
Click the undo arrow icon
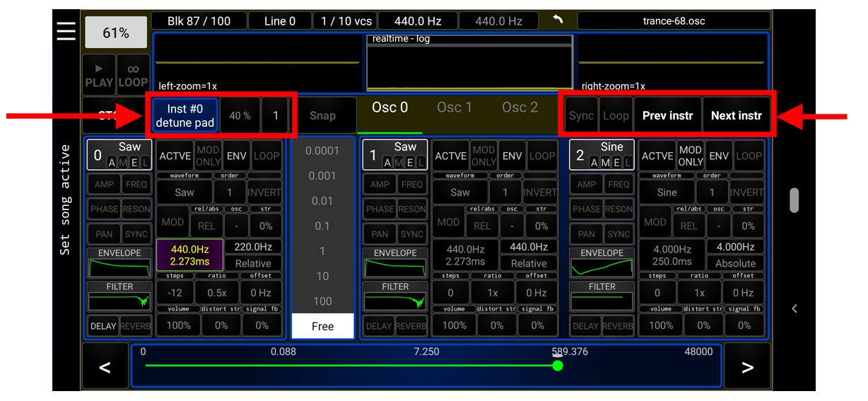(558, 21)
